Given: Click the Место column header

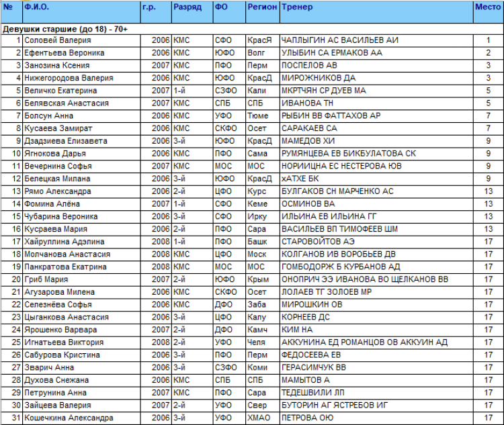Looking at the screenshot, I should coord(487,7).
